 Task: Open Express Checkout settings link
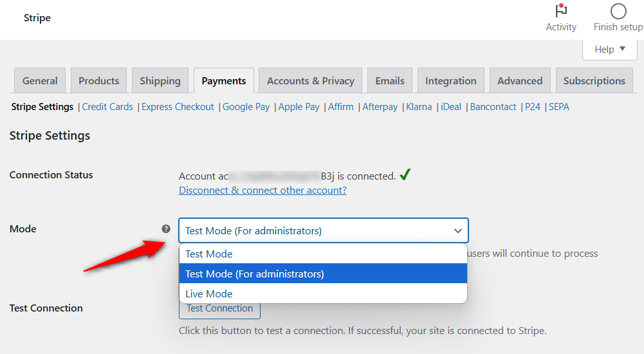click(x=178, y=107)
